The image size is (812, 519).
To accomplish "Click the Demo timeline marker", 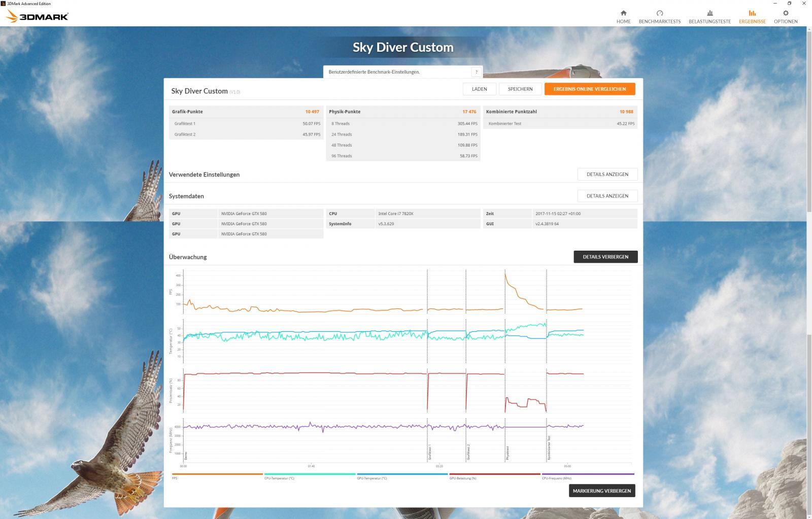I will click(186, 456).
